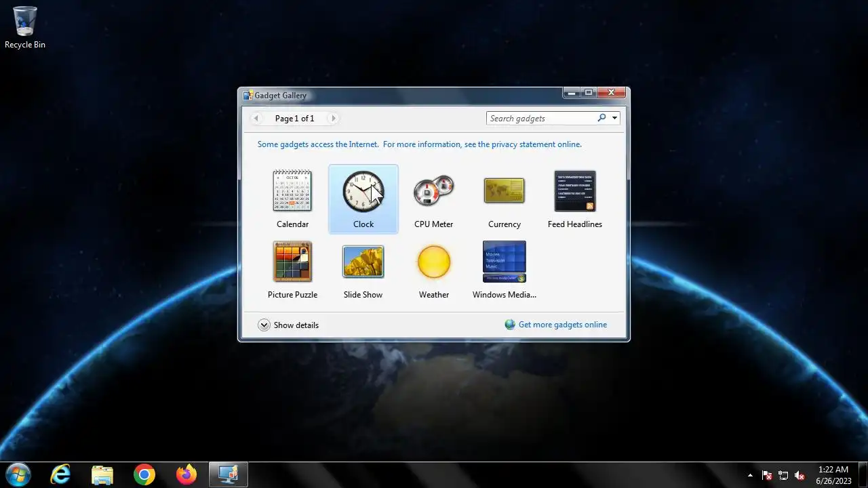
Task: Launch Internet Explorer from taskbar
Action: (60, 475)
